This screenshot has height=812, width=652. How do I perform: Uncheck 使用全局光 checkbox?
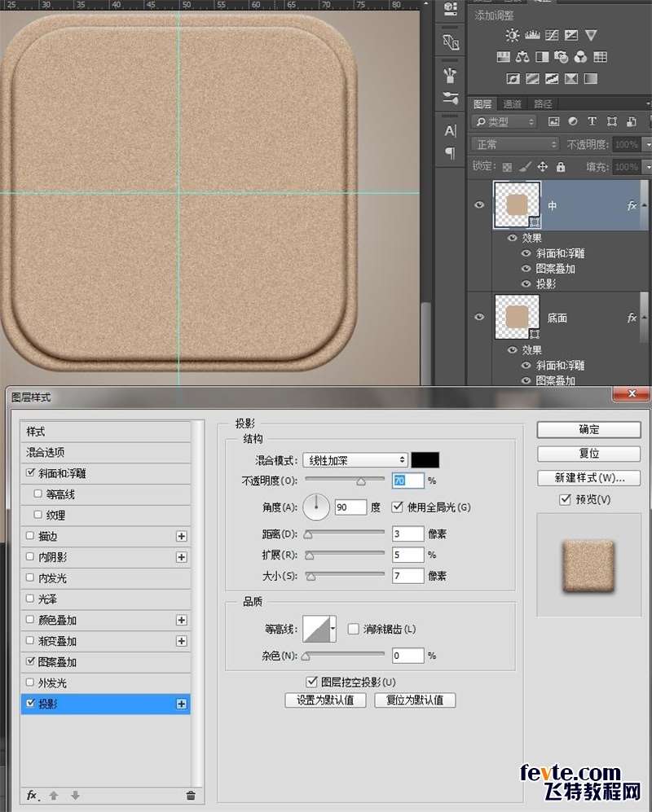(398, 507)
